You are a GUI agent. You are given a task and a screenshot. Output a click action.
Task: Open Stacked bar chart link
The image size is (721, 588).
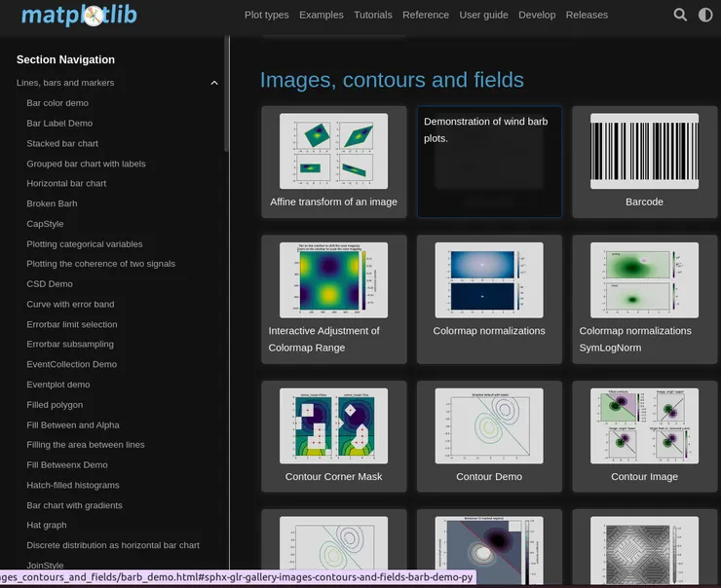[62, 143]
